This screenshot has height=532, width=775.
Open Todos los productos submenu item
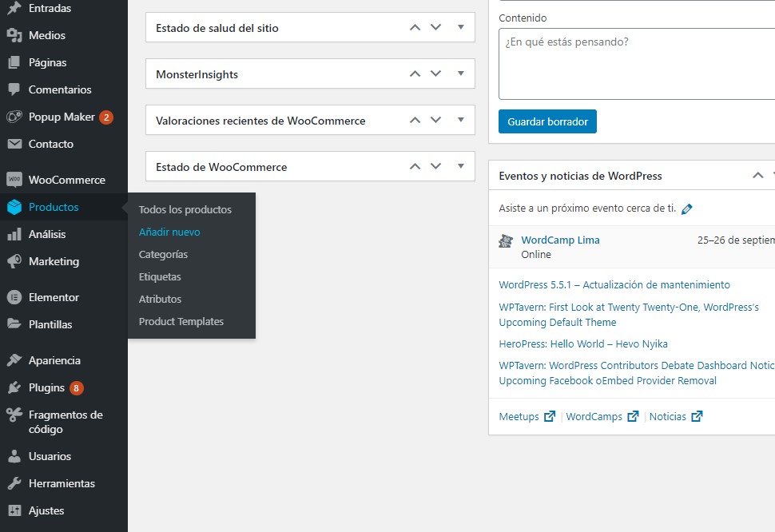click(x=185, y=209)
